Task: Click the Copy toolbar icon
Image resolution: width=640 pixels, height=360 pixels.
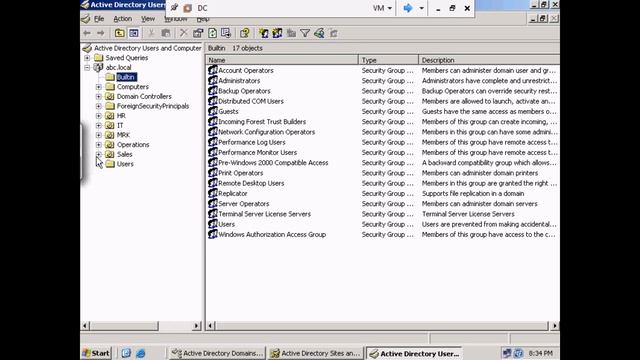Action: click(165, 33)
